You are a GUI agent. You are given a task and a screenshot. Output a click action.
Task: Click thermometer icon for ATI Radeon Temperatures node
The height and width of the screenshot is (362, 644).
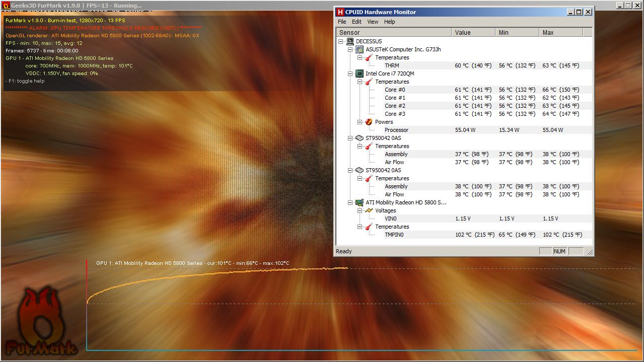pos(369,227)
